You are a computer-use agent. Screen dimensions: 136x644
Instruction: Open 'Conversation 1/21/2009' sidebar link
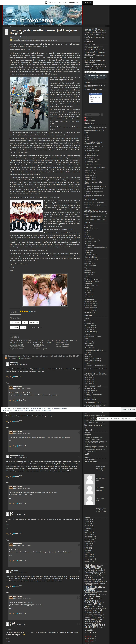click(91, 302)
